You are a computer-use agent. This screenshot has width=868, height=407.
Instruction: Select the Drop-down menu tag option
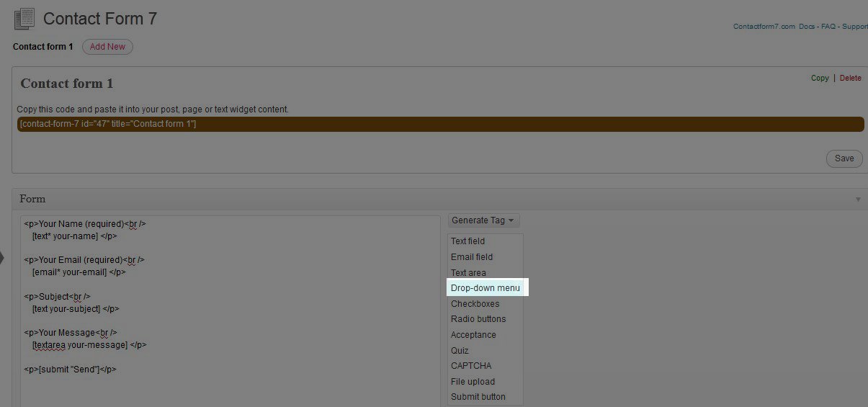click(x=486, y=288)
